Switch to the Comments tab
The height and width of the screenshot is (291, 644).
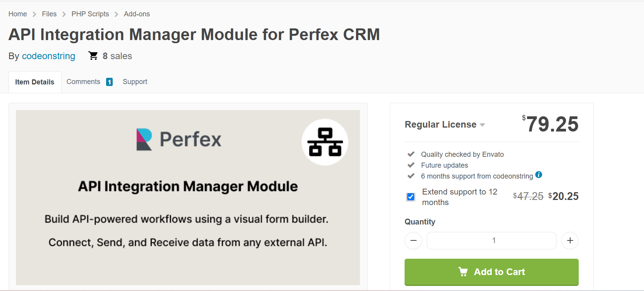83,82
